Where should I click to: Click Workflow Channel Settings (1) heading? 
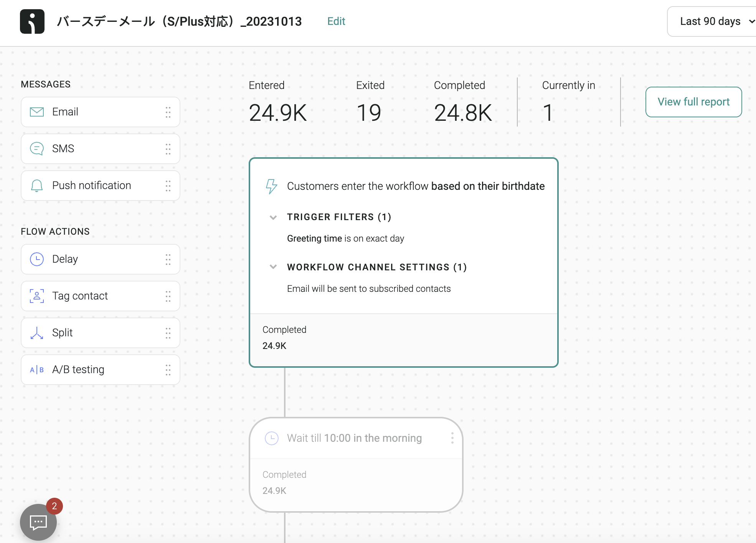(x=377, y=267)
